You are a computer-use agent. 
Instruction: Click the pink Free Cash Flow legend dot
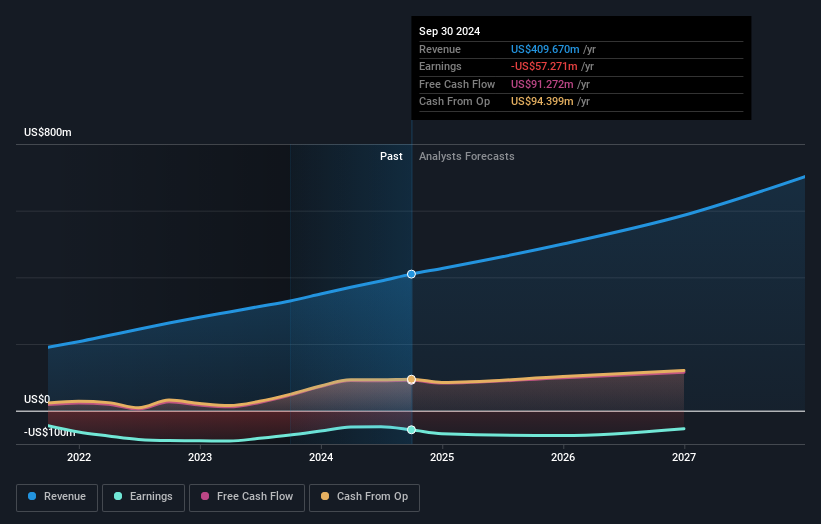coord(205,496)
